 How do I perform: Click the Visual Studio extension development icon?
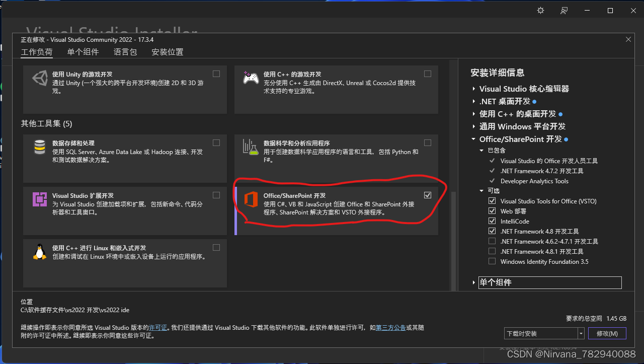(40, 199)
